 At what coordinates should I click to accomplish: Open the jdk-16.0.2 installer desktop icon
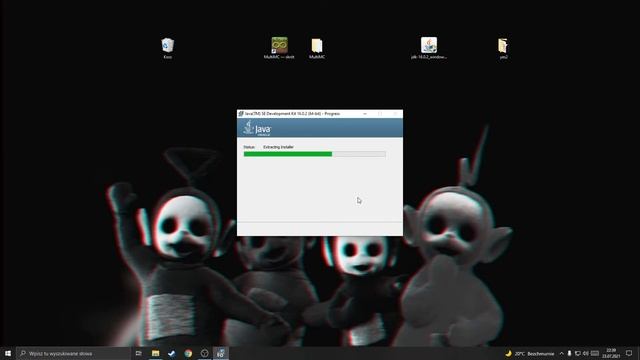429,48
